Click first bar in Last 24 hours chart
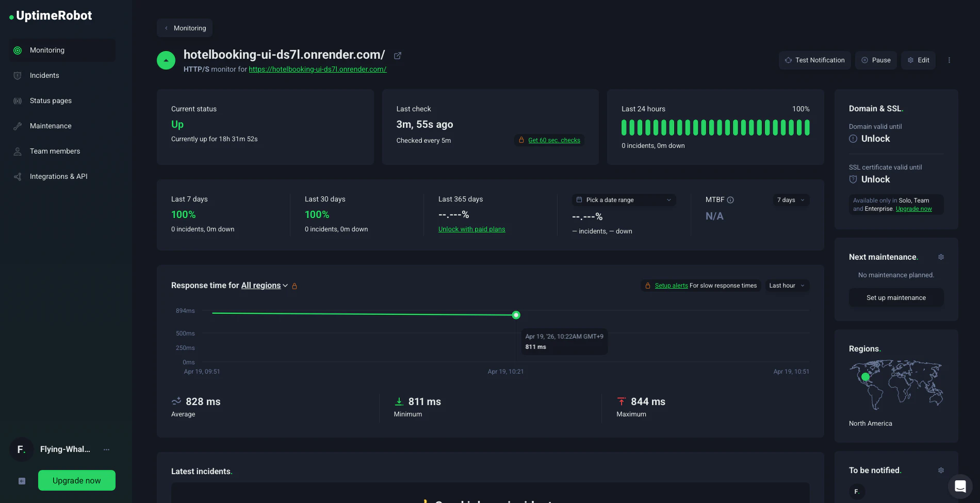 point(624,127)
